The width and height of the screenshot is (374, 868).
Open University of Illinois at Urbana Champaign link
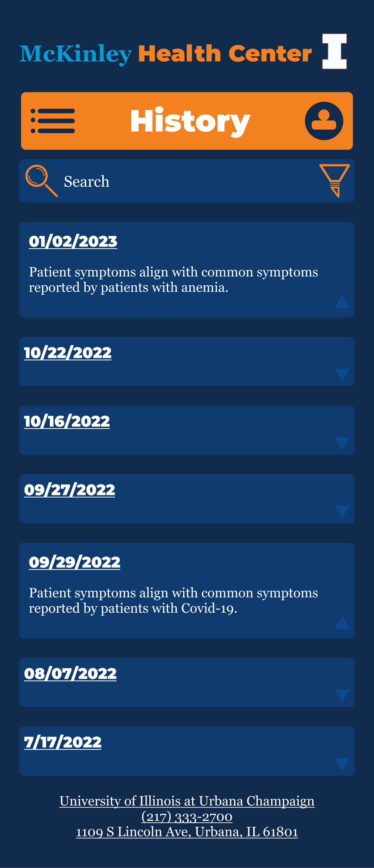tap(187, 801)
